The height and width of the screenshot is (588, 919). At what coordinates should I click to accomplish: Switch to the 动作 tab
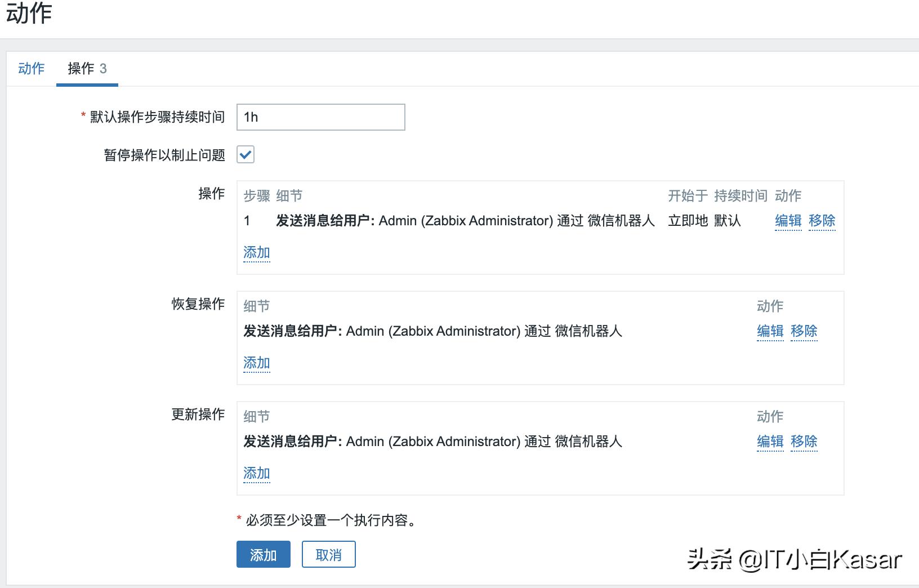click(x=31, y=69)
